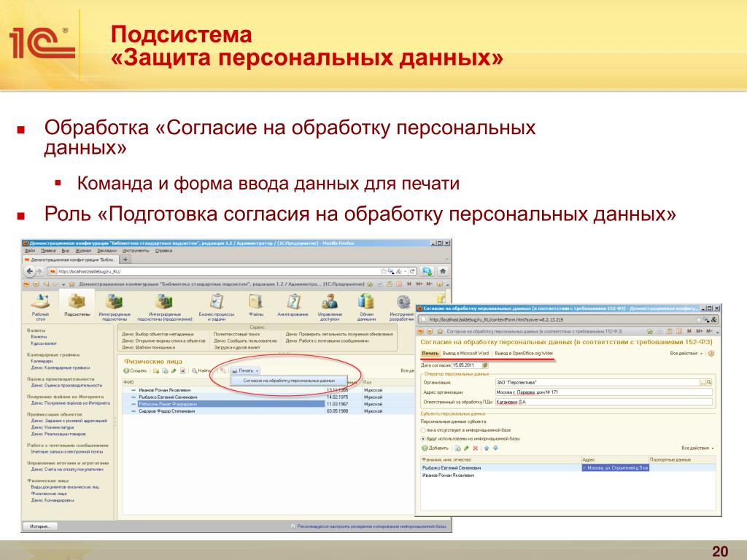
Task: Open the Рабочий стол section icon
Action: (41, 307)
